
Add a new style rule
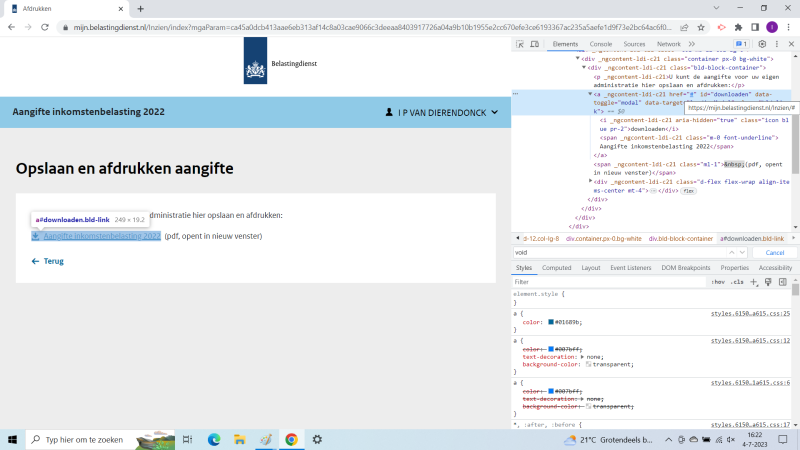pos(754,282)
